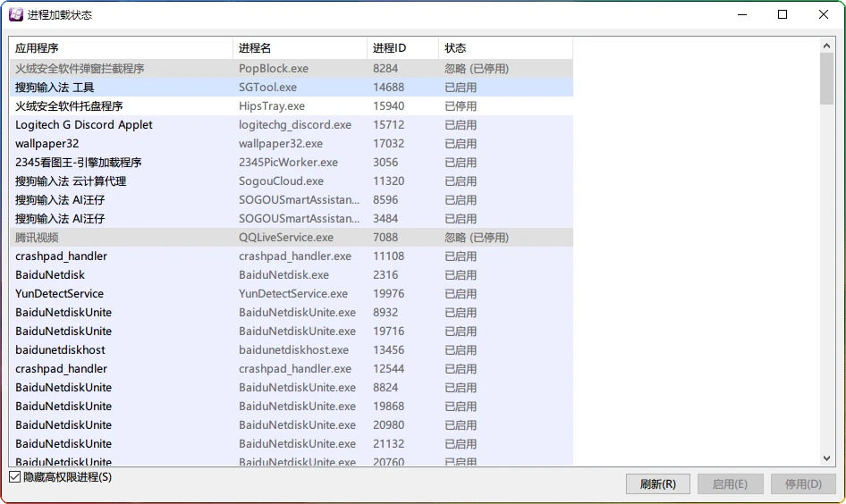Image resolution: width=846 pixels, height=504 pixels.
Task: Click process name YunDetectService.exe
Action: click(293, 294)
